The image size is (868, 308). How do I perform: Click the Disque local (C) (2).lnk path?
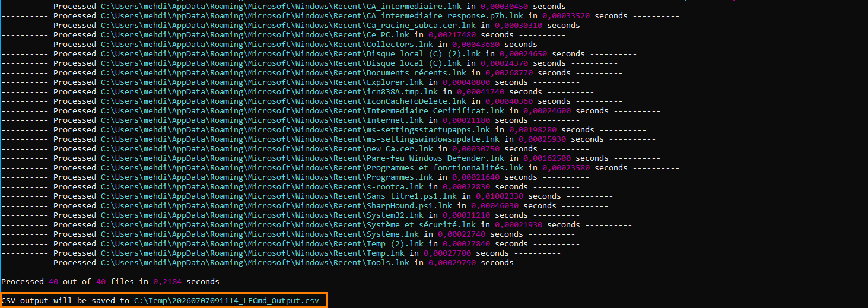pyautogui.click(x=292, y=53)
